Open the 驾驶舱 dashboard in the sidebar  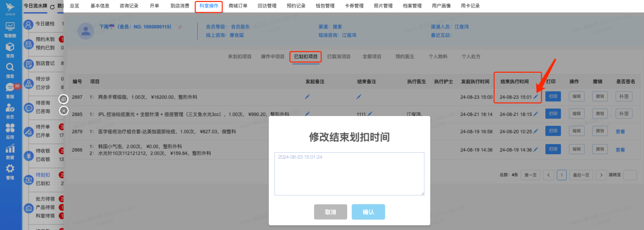10,29
